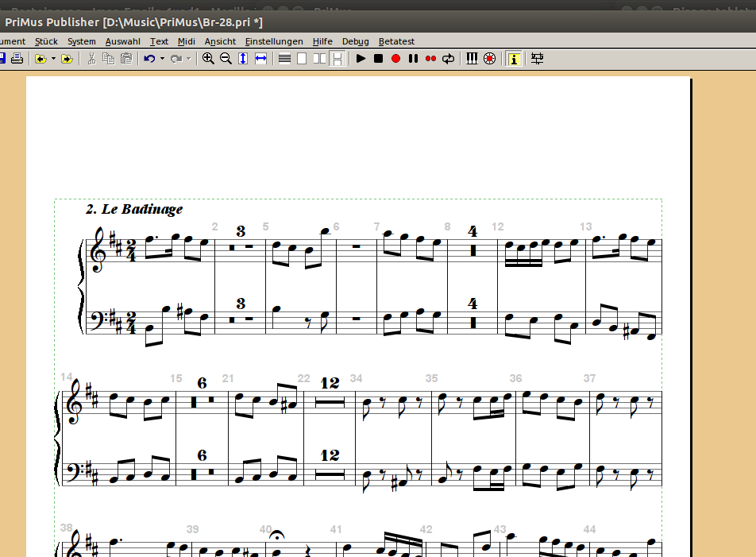Fit page height with vertical arrow icon

click(243, 59)
